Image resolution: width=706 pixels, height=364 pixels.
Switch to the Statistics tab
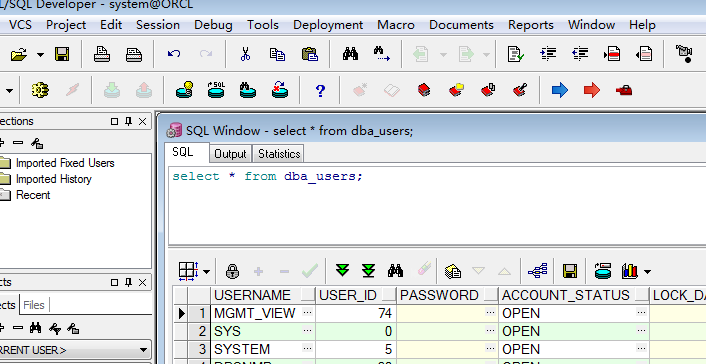(279, 154)
